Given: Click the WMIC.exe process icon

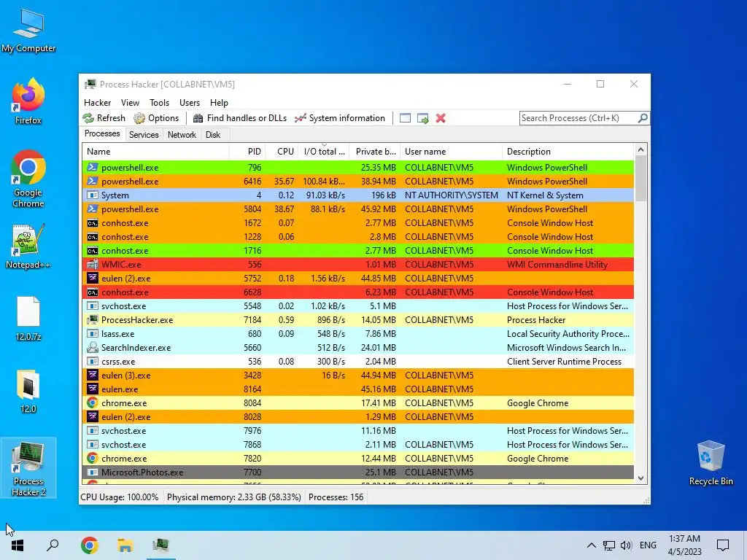Looking at the screenshot, I should click(x=93, y=264).
